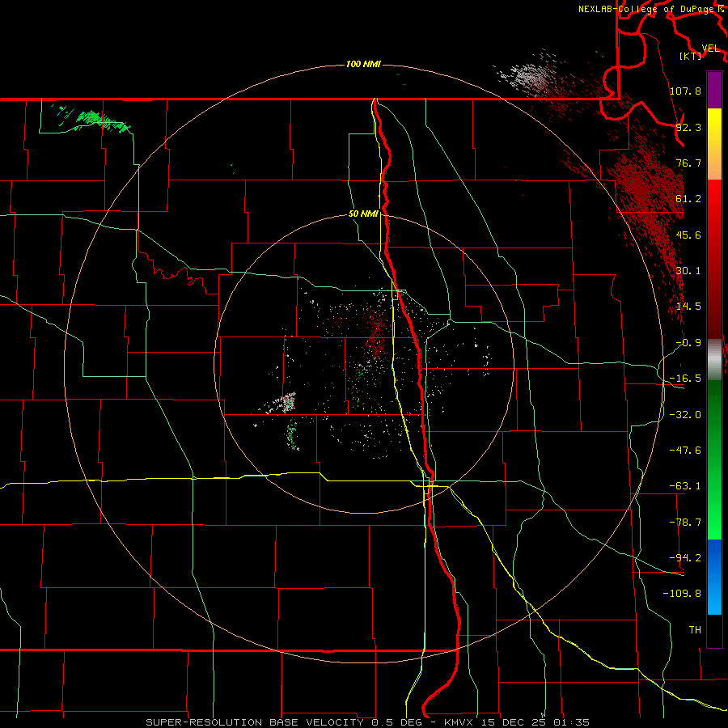Pick the gray near-zero segment of the color bar
The width and height of the screenshot is (728, 728).
714,358
